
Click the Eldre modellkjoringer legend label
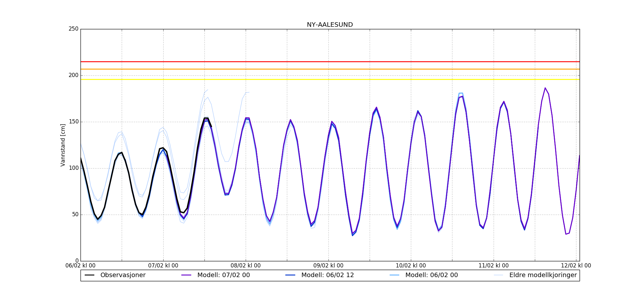[543, 275]
